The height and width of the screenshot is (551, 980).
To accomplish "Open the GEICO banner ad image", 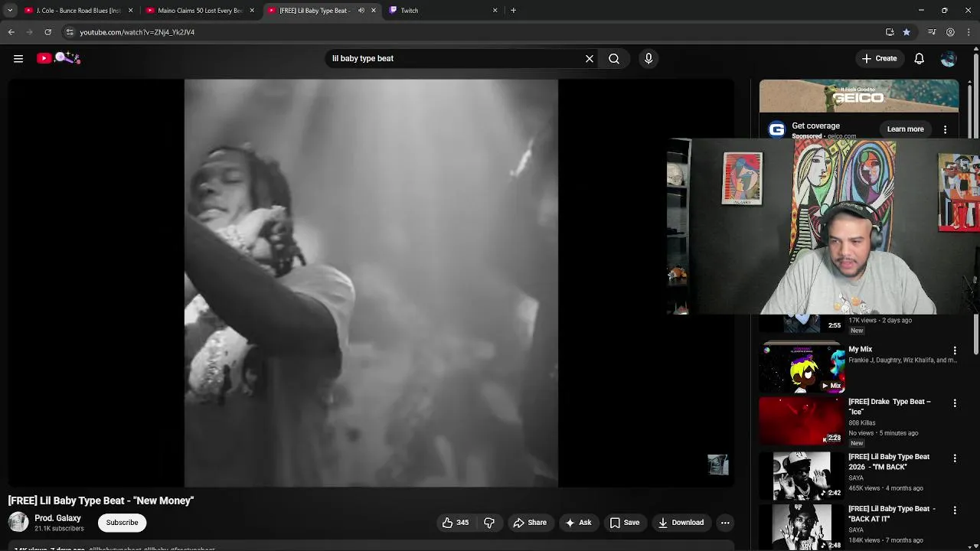I will coord(859,96).
